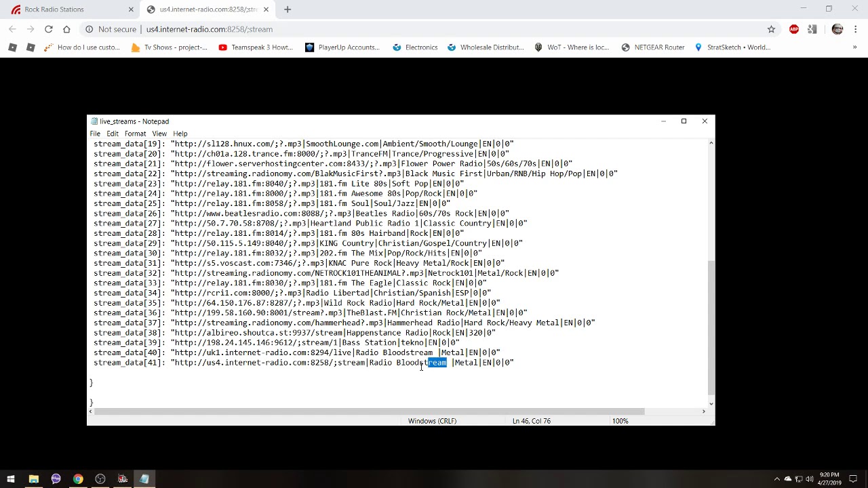The height and width of the screenshot is (488, 868).
Task: Click the stream_data[19] SmoothLounge.com line
Action: tap(303, 144)
